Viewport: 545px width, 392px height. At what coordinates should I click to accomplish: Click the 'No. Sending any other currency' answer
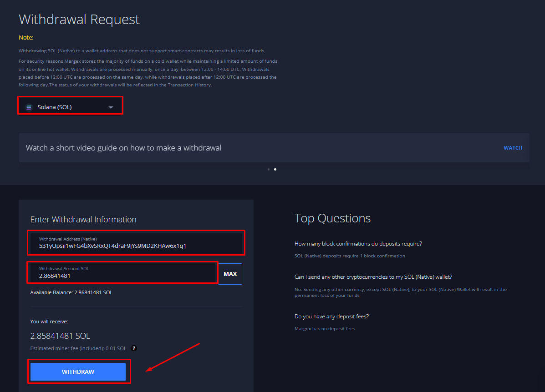pos(400,292)
